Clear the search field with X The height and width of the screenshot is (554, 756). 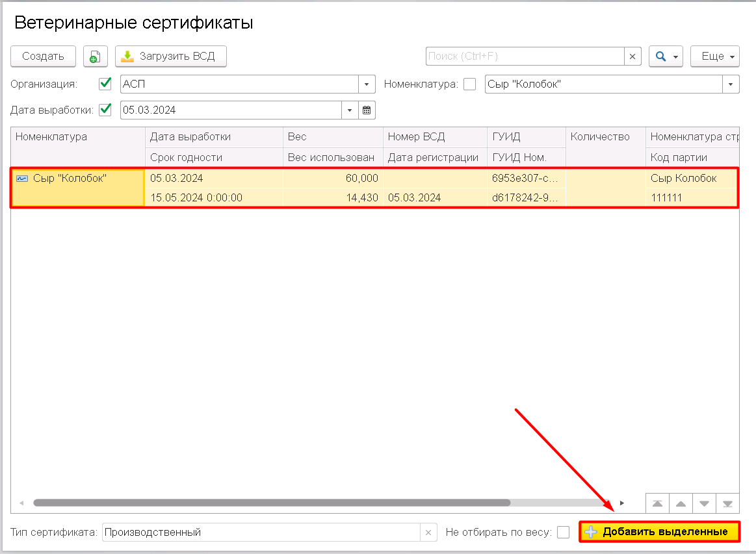point(632,57)
